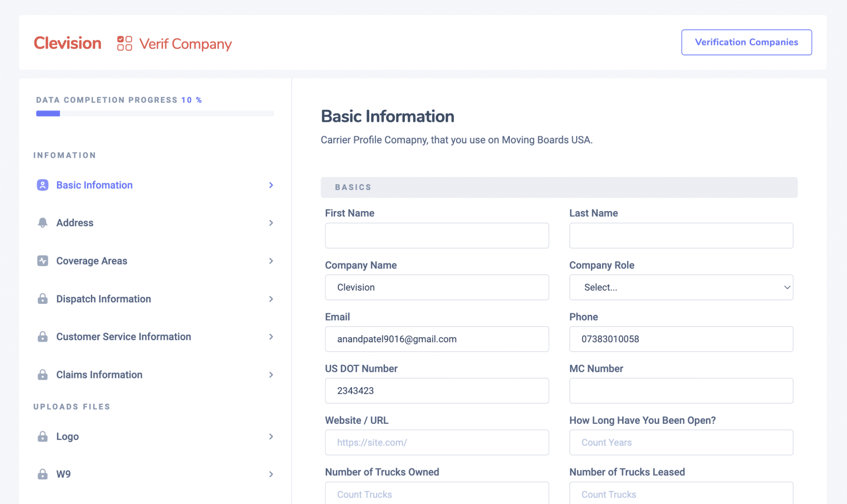The width and height of the screenshot is (847, 504).
Task: Click the UPLOADS FILES sidebar heading
Action: (72, 407)
